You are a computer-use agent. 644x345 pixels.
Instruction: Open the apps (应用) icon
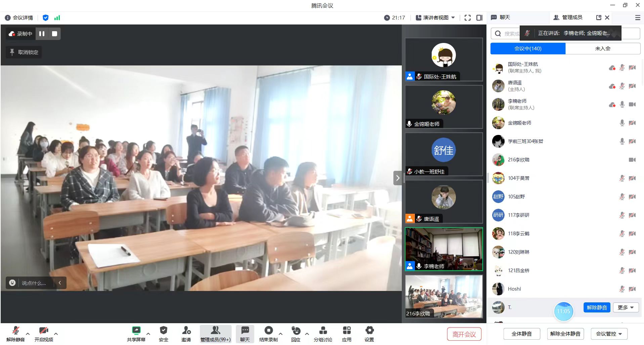pyautogui.click(x=346, y=331)
